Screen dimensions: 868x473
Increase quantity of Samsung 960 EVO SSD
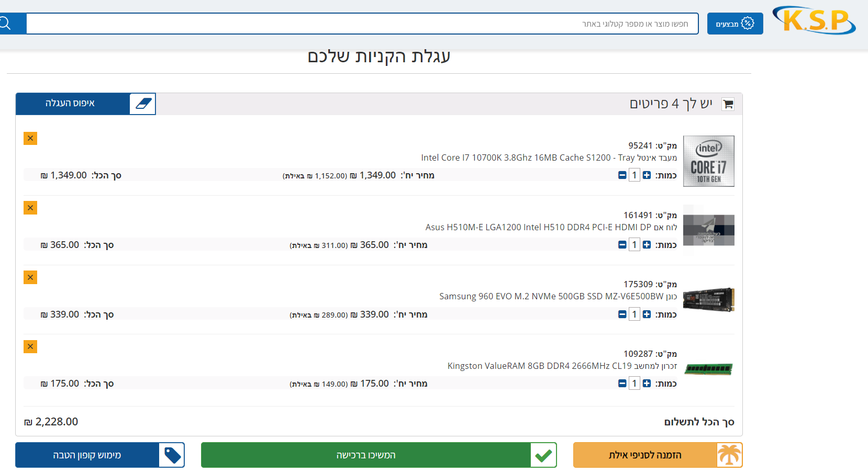click(x=647, y=314)
